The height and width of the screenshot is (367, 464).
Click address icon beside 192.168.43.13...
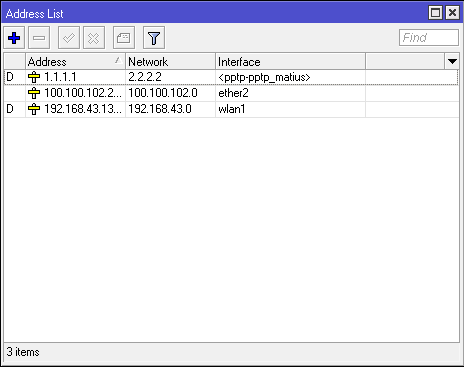tap(34, 109)
